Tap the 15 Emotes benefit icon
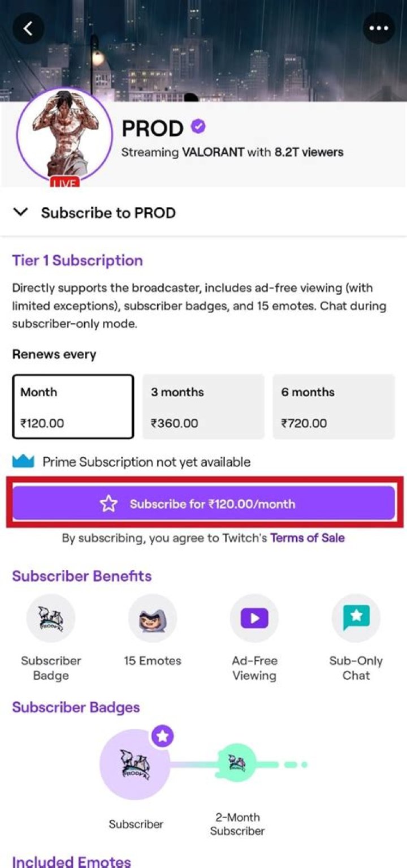 [x=153, y=618]
